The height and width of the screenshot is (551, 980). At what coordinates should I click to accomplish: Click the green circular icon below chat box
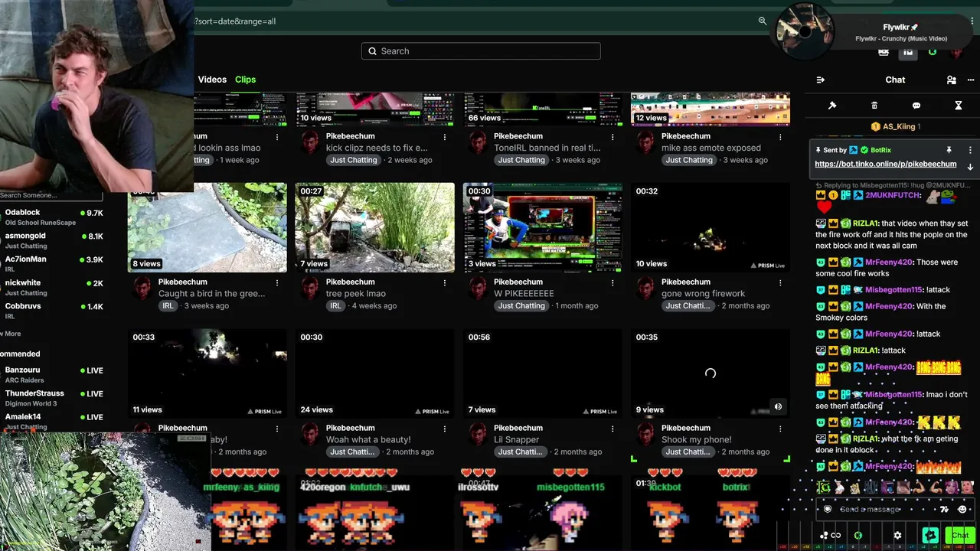pyautogui.click(x=858, y=536)
